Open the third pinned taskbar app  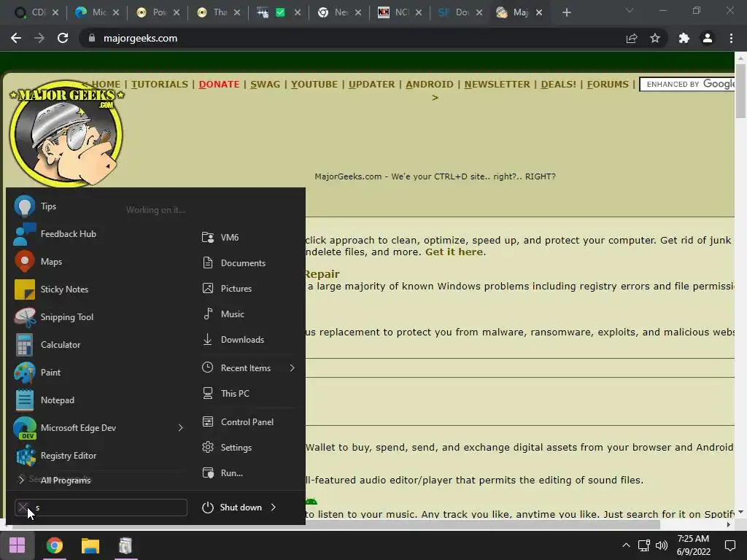coord(125,545)
